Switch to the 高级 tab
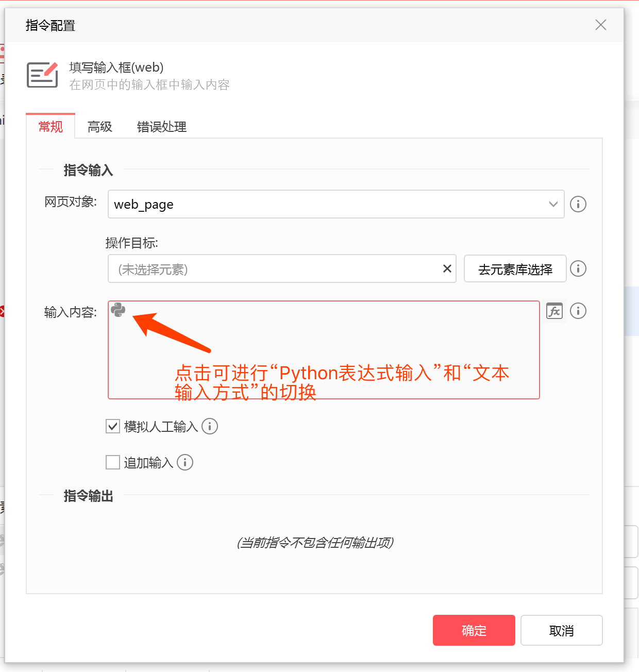 tap(100, 126)
